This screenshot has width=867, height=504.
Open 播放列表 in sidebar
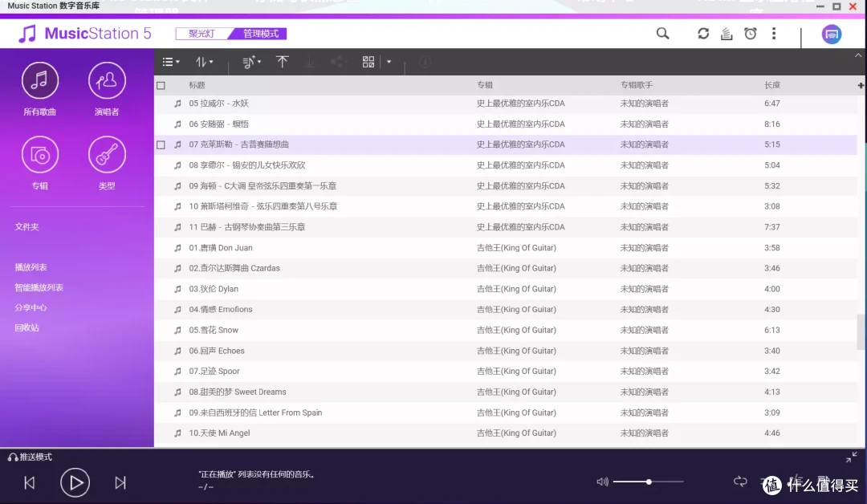[31, 267]
